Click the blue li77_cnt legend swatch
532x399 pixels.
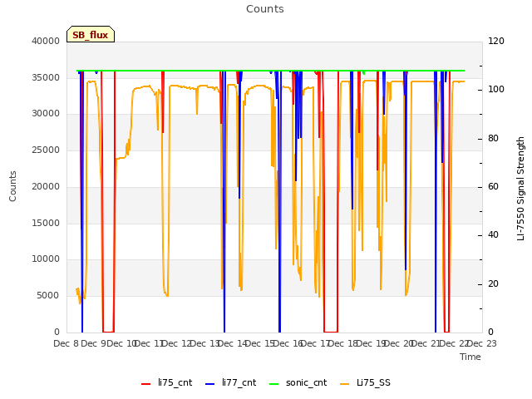coord(210,384)
